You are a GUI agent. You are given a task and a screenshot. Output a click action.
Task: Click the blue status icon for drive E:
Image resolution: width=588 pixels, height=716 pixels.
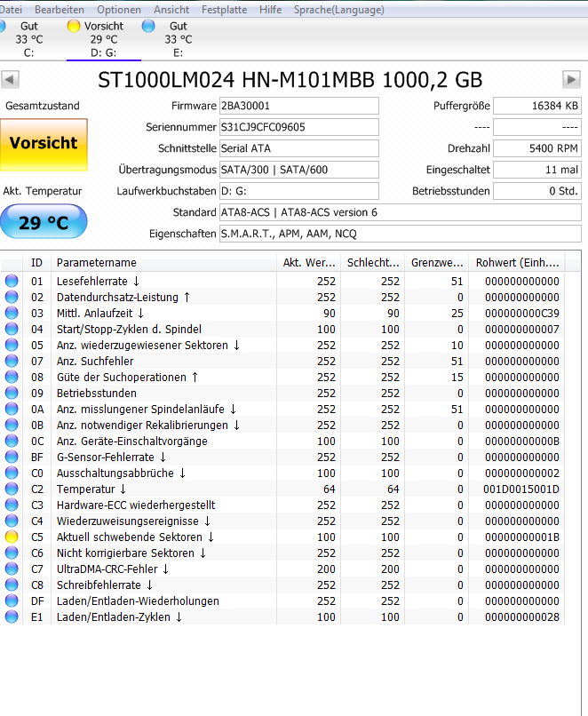pos(148,26)
